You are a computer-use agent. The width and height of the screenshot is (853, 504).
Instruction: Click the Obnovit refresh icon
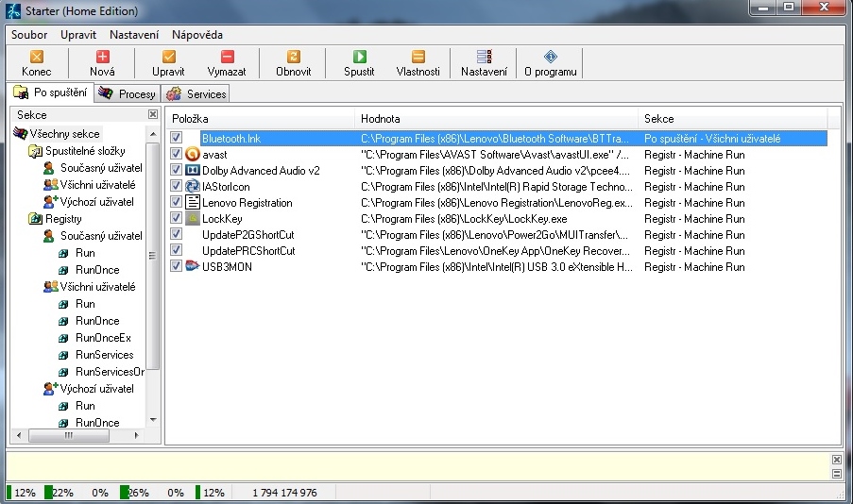pos(293,57)
